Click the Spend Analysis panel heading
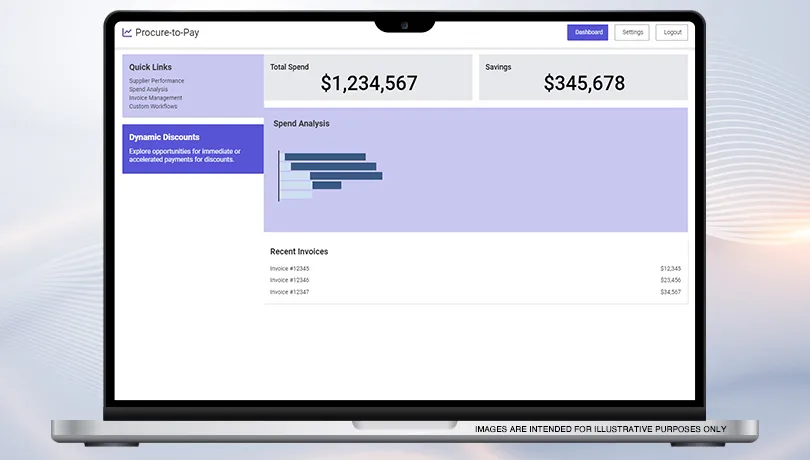The width and height of the screenshot is (810, 460). coord(301,124)
